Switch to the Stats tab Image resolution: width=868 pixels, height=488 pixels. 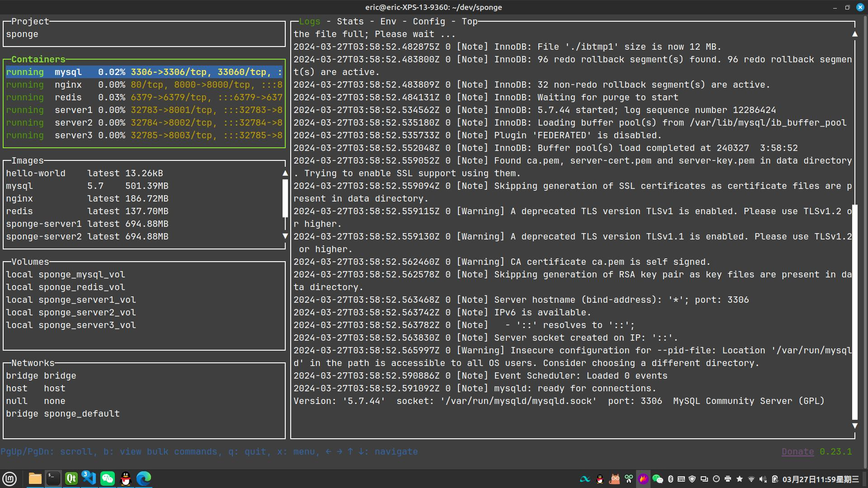[x=350, y=21]
